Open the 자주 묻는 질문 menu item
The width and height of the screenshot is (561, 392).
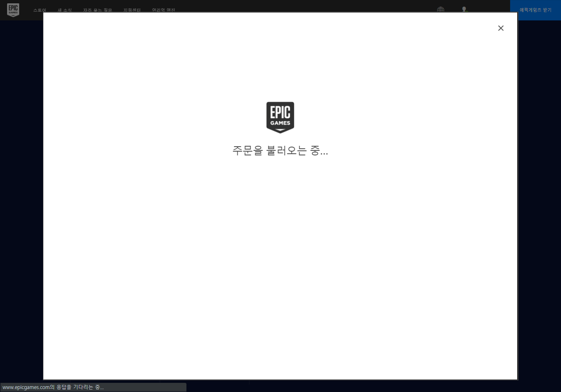(98, 10)
